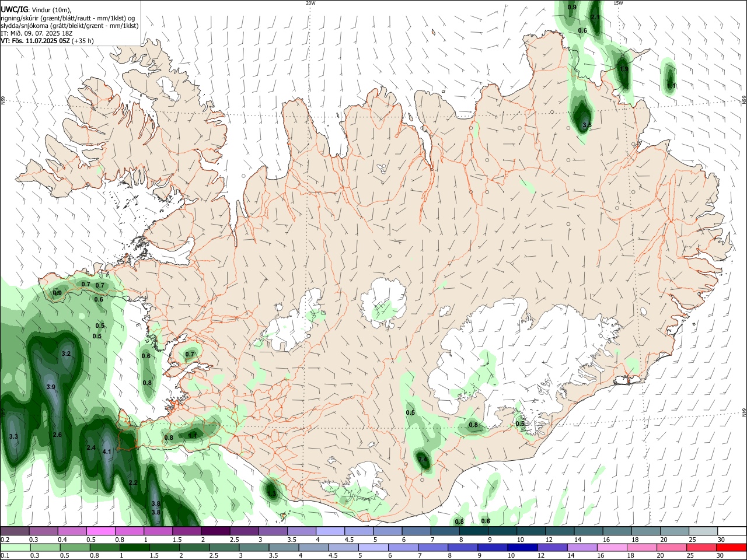Select the pure red rain swatch after 30

731,547
